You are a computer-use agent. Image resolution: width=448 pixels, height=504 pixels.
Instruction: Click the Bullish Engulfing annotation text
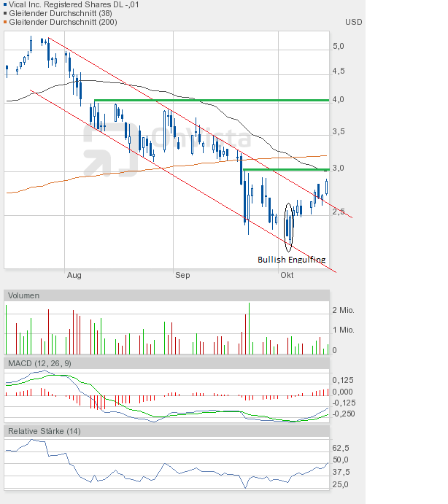[291, 260]
